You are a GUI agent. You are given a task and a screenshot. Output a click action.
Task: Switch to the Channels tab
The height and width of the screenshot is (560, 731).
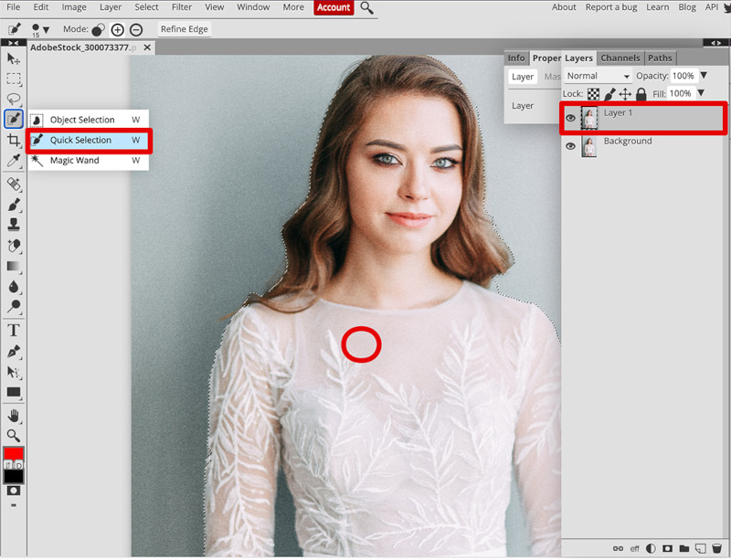(620, 58)
